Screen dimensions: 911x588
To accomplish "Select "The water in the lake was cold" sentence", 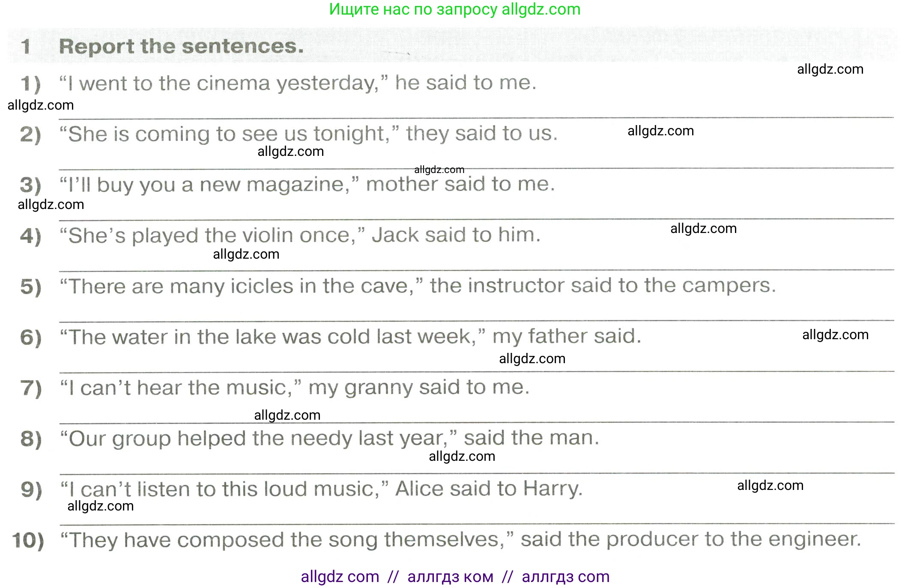I will point(350,337).
